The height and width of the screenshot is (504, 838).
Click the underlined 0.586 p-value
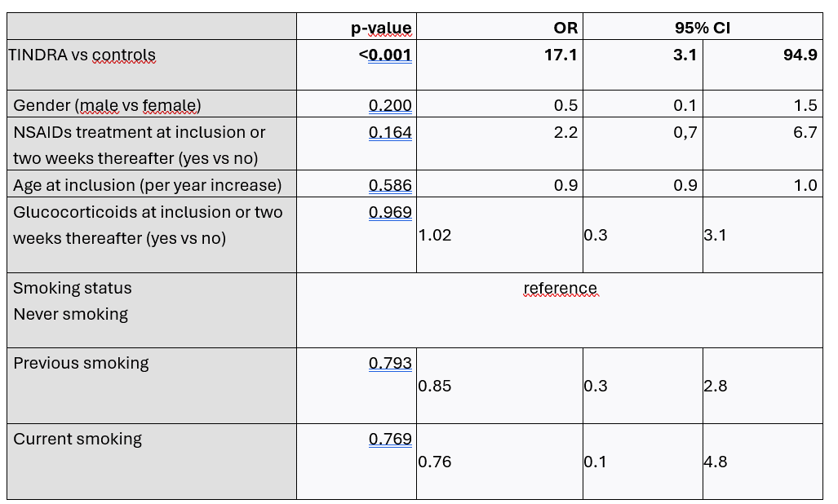coord(390,185)
